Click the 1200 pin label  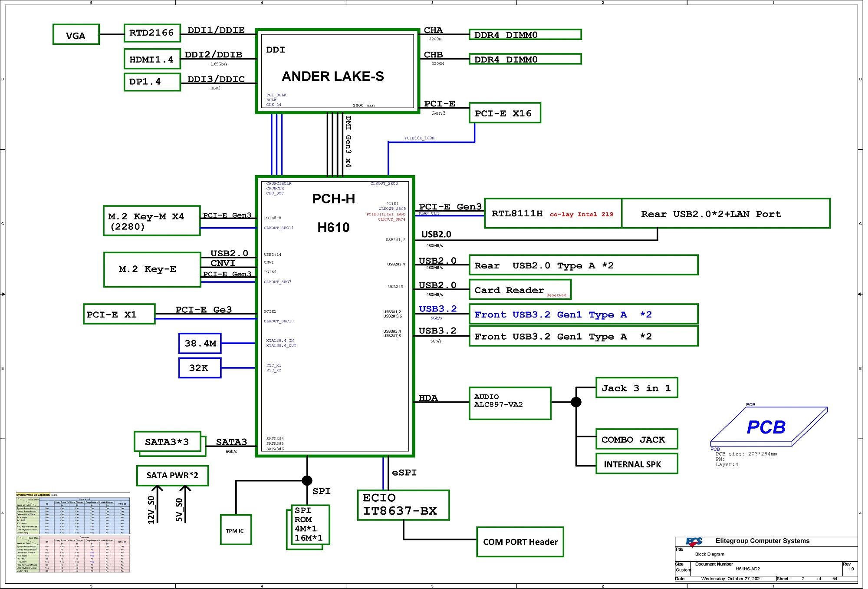[363, 105]
